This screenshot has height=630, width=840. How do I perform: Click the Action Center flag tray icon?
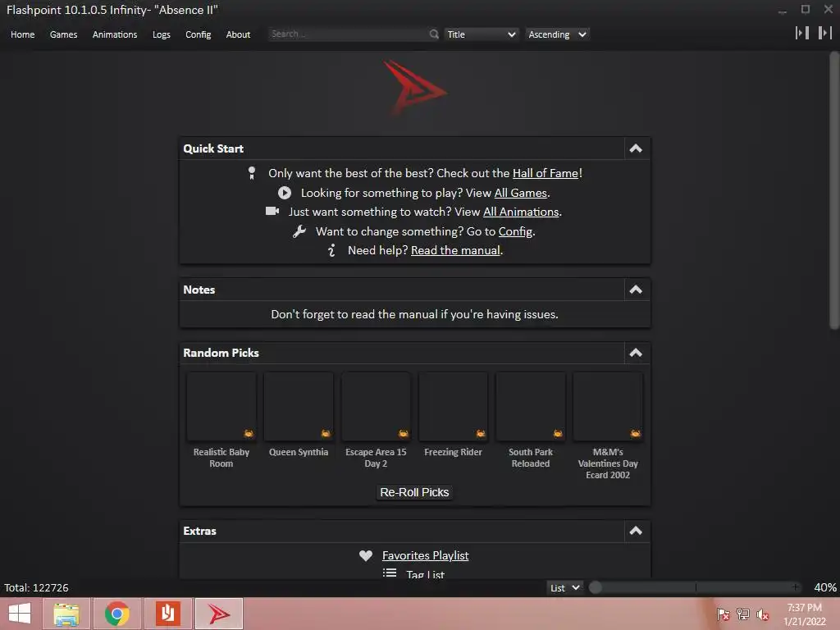pos(723,614)
